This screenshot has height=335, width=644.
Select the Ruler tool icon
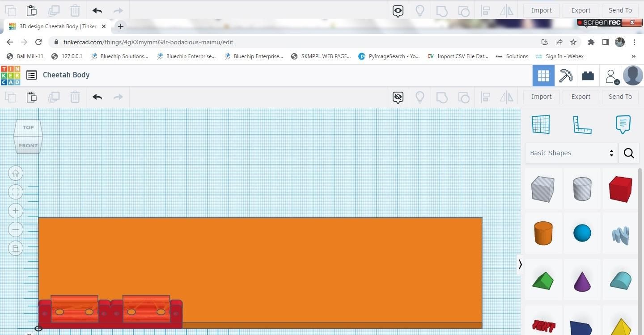point(582,124)
